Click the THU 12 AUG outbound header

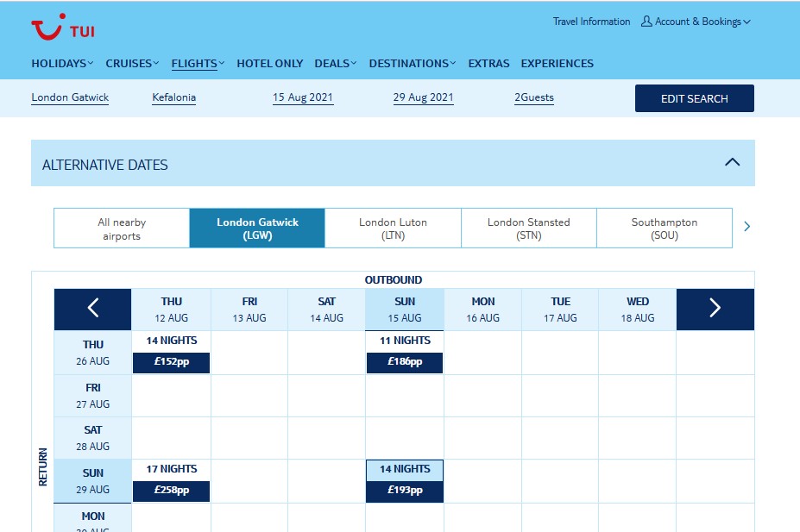click(x=172, y=310)
